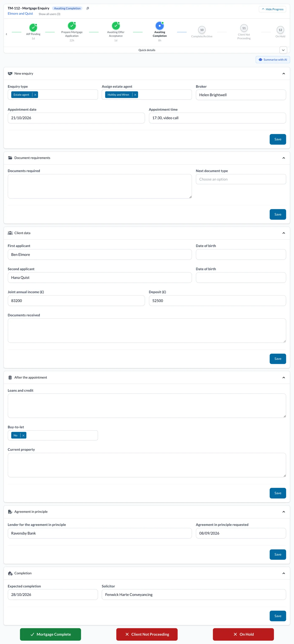Click the Appointment time field
Viewport: 294px width, 644px height.
(x=217, y=118)
